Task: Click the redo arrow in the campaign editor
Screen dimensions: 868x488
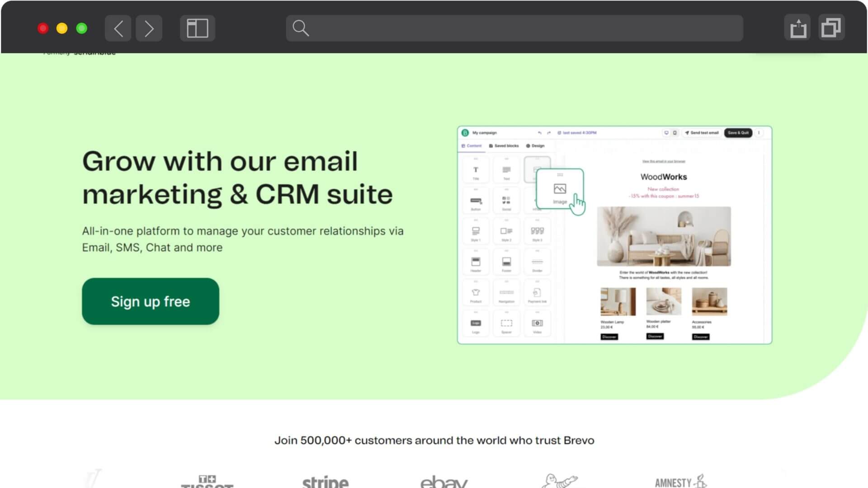Action: tap(549, 133)
